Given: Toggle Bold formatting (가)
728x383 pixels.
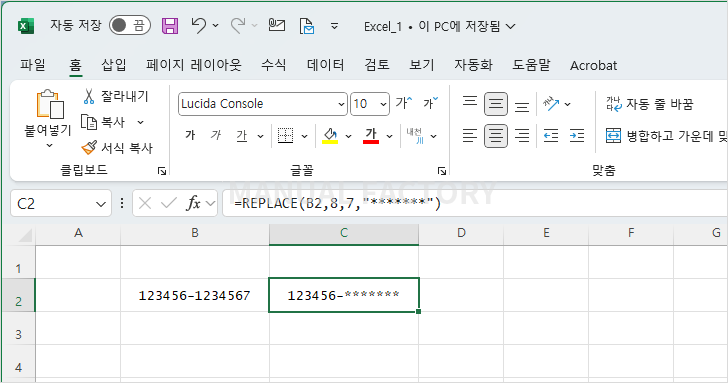Looking at the screenshot, I should (x=190, y=136).
